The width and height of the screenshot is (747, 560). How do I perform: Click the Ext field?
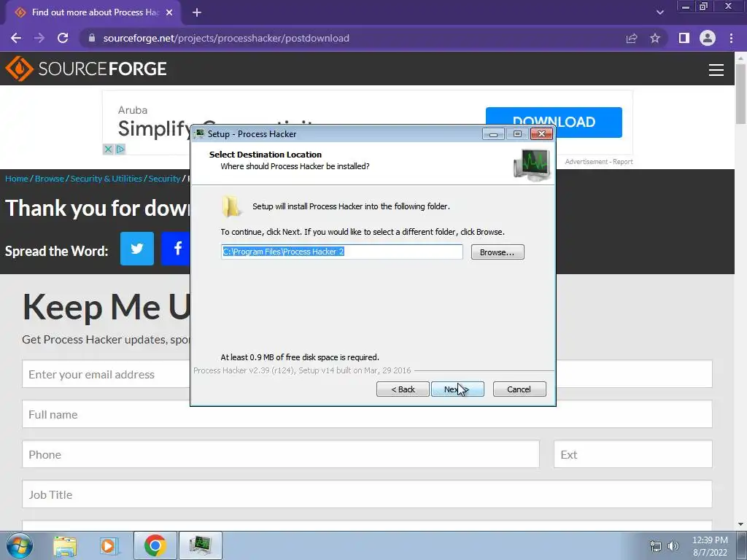coord(632,454)
